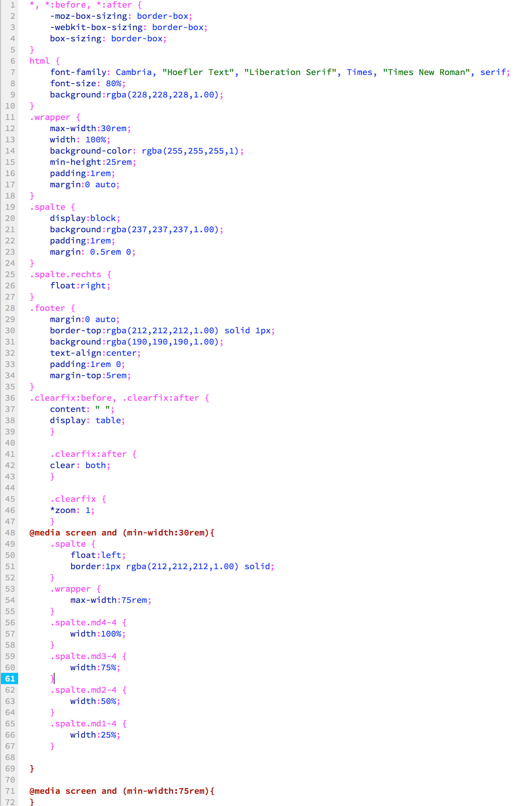Click 'width:75%;' declaration
The image size is (532, 806).
coord(95,668)
